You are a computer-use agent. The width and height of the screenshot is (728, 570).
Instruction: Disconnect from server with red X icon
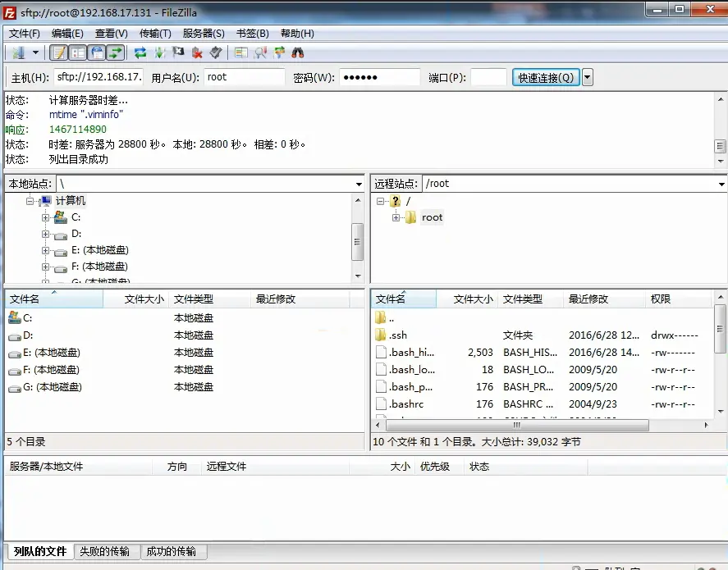pyautogui.click(x=197, y=52)
